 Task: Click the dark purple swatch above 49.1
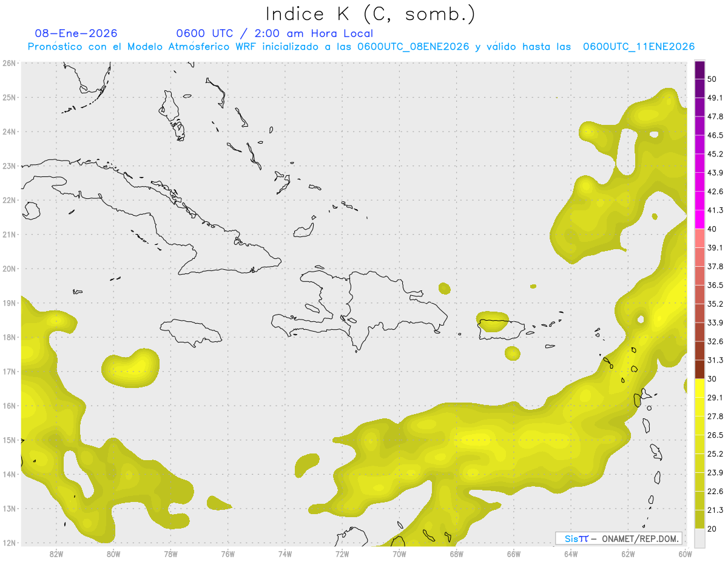(x=699, y=89)
